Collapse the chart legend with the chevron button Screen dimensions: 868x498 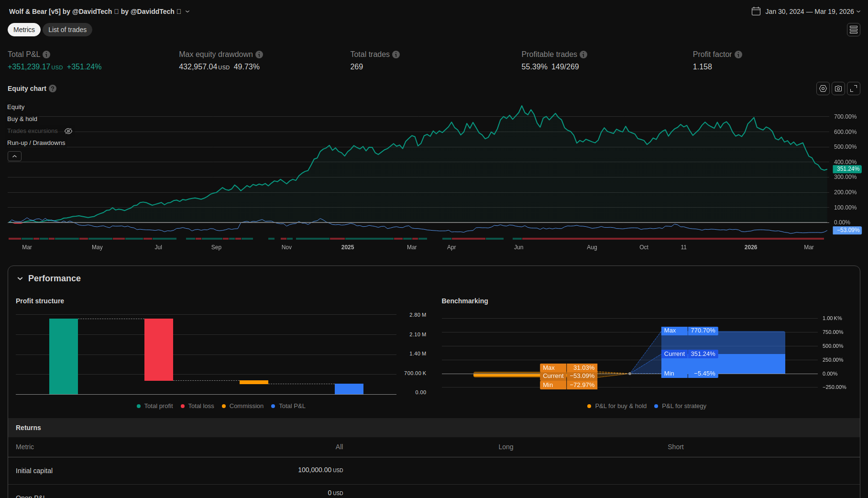click(x=14, y=156)
